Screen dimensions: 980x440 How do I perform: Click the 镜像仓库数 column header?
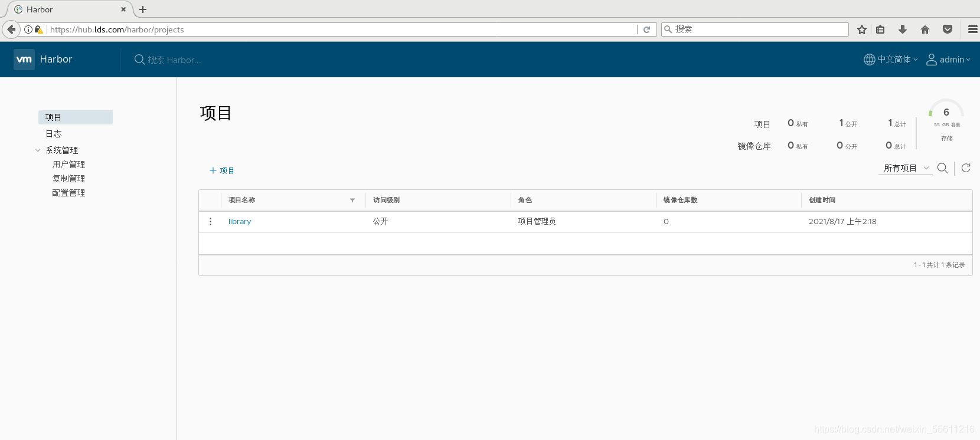point(680,201)
